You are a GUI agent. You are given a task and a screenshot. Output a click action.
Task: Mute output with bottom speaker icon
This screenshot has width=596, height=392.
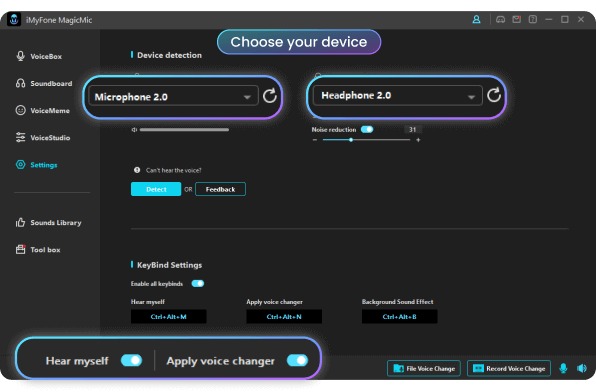point(582,368)
